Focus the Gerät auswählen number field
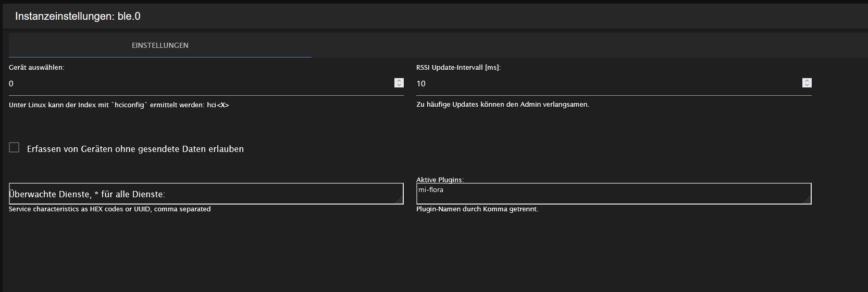868x292 pixels. click(x=198, y=84)
